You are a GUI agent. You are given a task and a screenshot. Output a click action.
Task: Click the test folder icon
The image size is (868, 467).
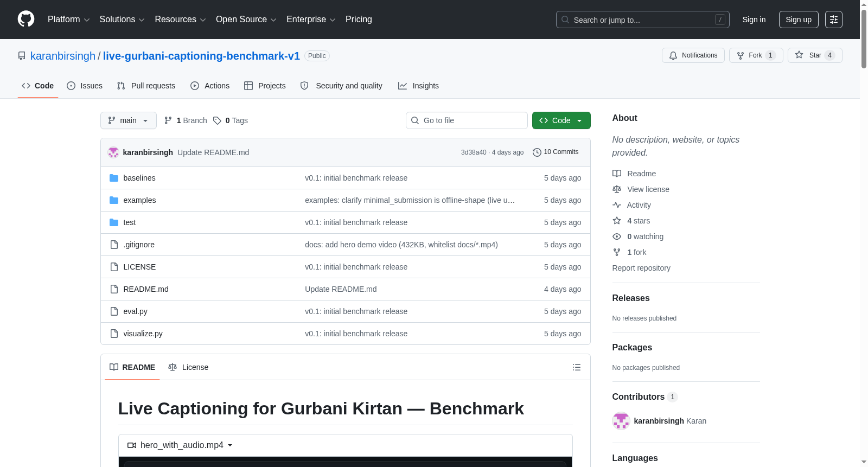[x=114, y=222]
